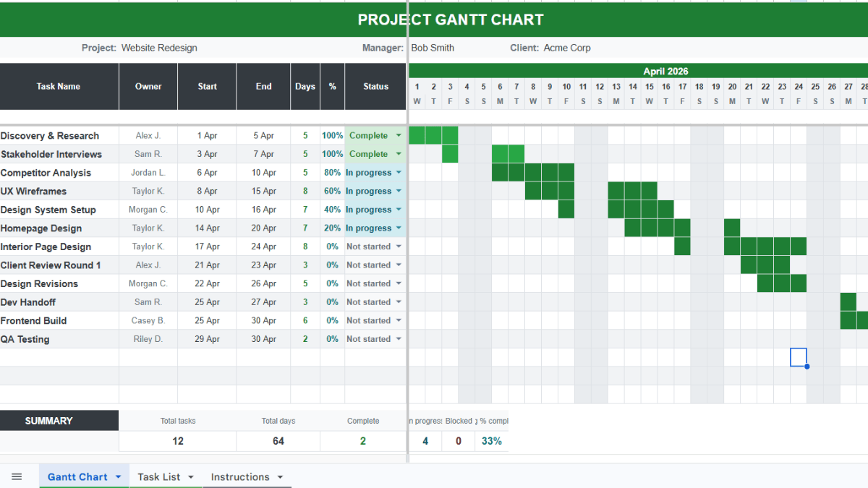Open the All Sheets hamburger menu

point(17,476)
